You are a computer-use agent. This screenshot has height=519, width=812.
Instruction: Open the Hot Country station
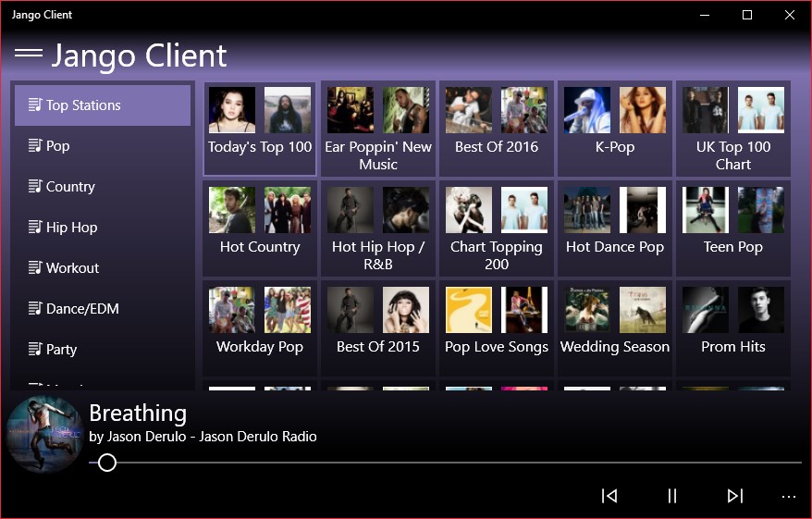(x=260, y=229)
